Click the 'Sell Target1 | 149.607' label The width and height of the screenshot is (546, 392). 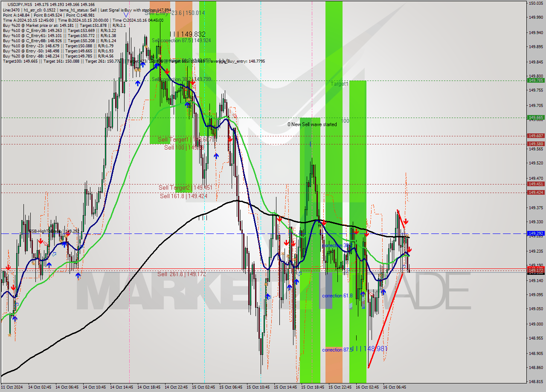[x=185, y=140]
